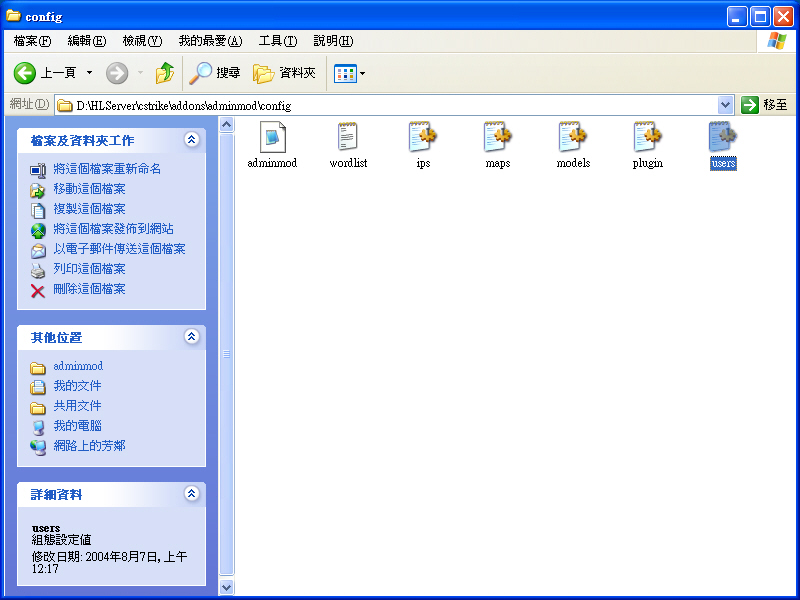Expand the address bar dropdown arrow
The image size is (800, 600).
(726, 105)
